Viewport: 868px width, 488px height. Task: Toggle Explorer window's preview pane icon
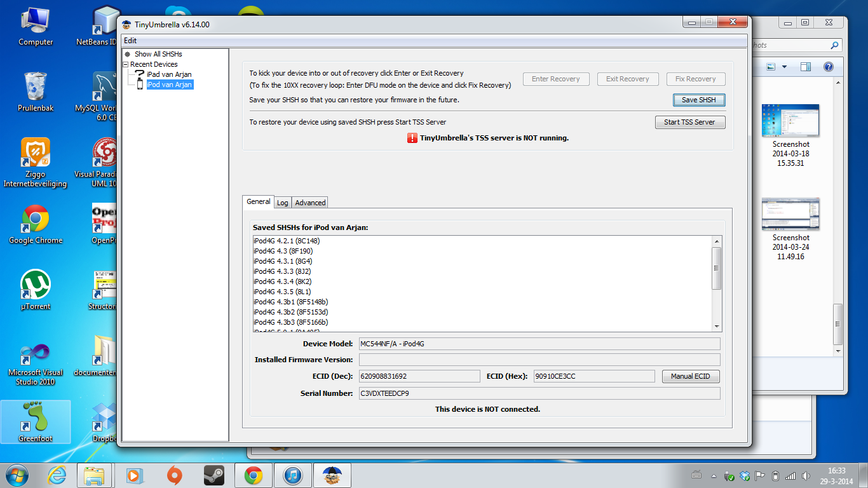point(805,67)
